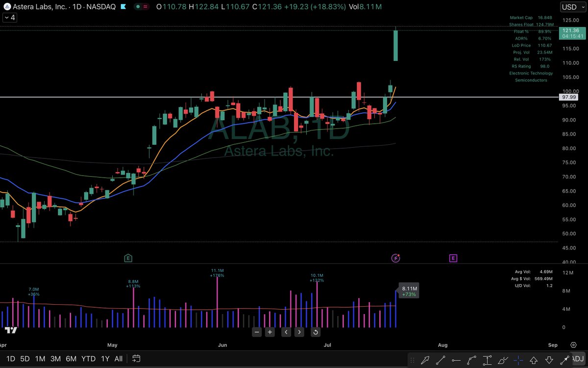588x368 pixels.
Task: Click the purple lightning event marker
Action: pyautogui.click(x=395, y=258)
